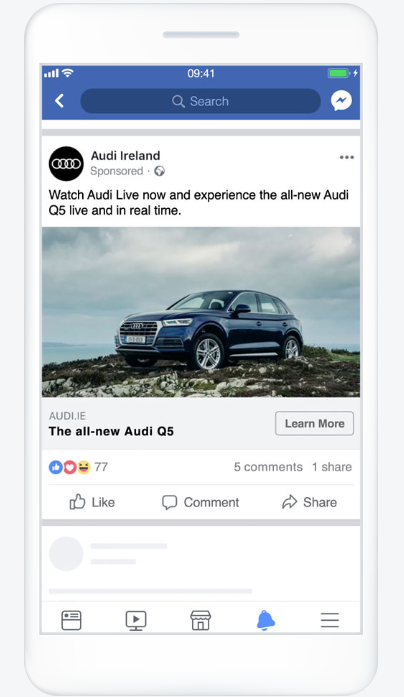Image resolution: width=404 pixels, height=697 pixels.
Task: Like the Audi Ireland post
Action: (x=92, y=502)
